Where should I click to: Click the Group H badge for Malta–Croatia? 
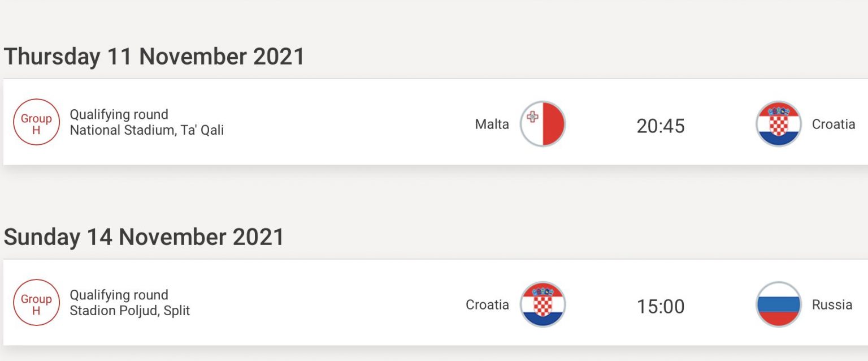(36, 122)
